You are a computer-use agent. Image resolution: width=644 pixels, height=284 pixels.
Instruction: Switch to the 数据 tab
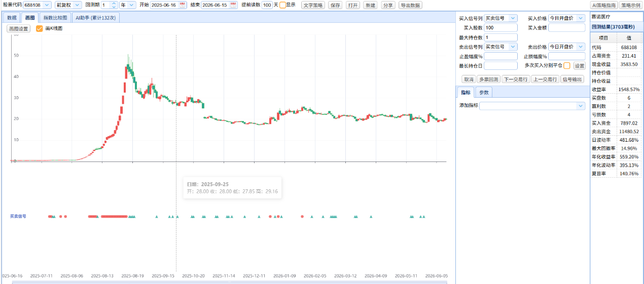point(12,18)
